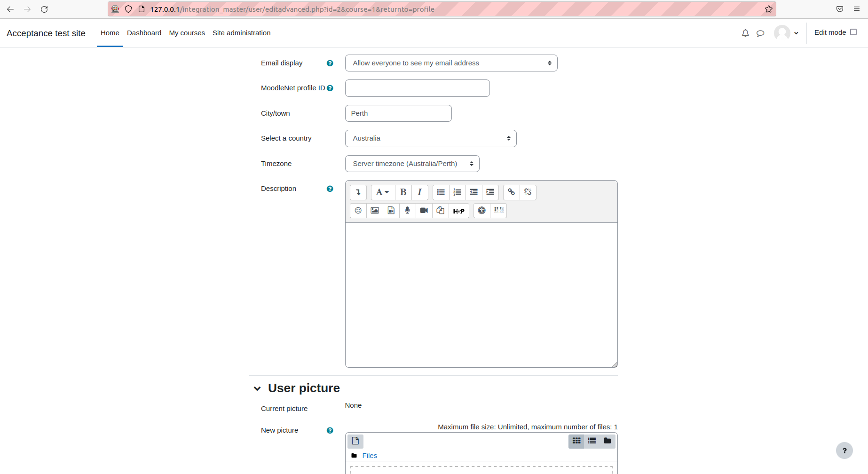Click Acceptance test site title link
The image size is (868, 474).
[x=46, y=33]
